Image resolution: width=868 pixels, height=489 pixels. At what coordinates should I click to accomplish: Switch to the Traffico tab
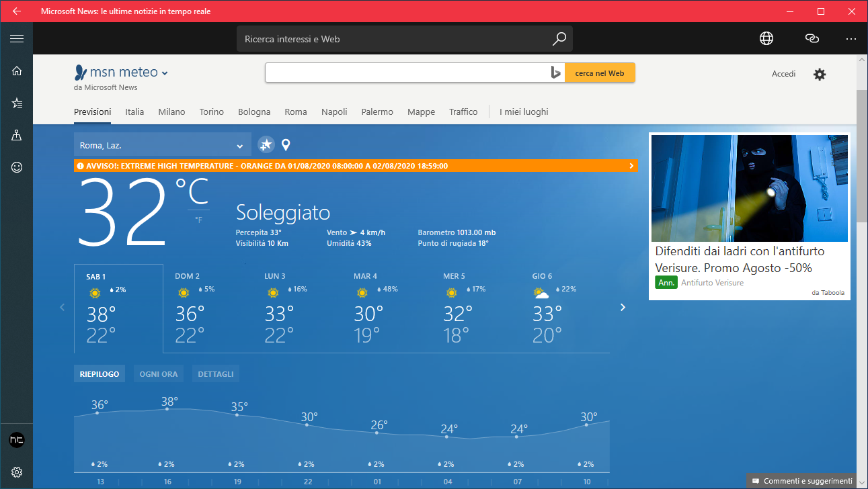click(463, 112)
